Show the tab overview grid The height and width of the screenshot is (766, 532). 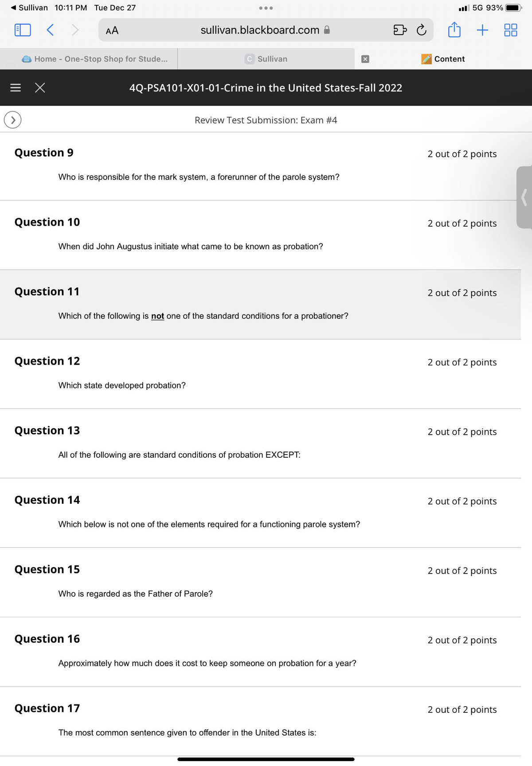coord(510,30)
